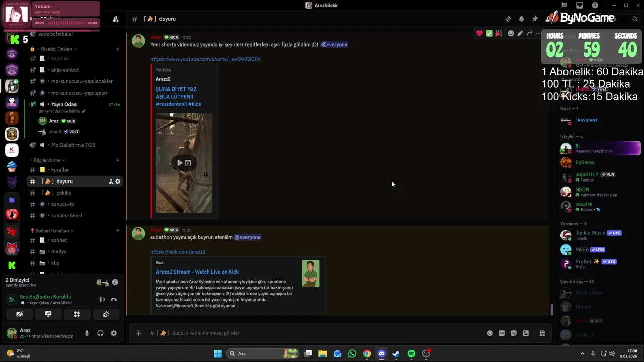React with party popper emoji
This screenshot has width=644, height=362.
pos(498,33)
